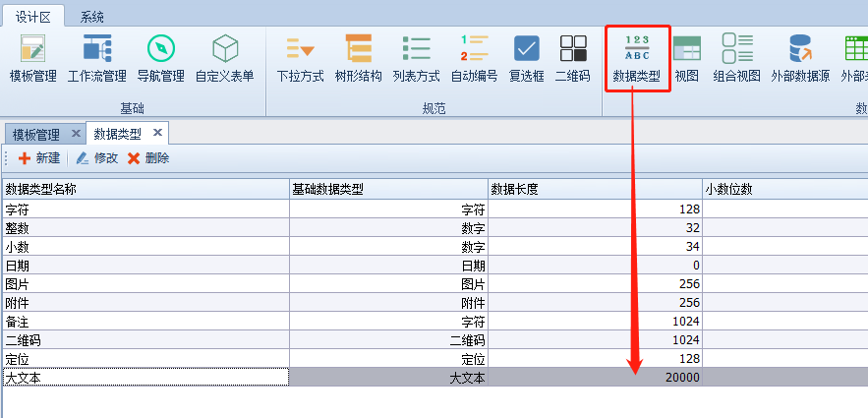Open 模板管理 in the ribbon
The height and width of the screenshot is (418, 868).
[32, 57]
